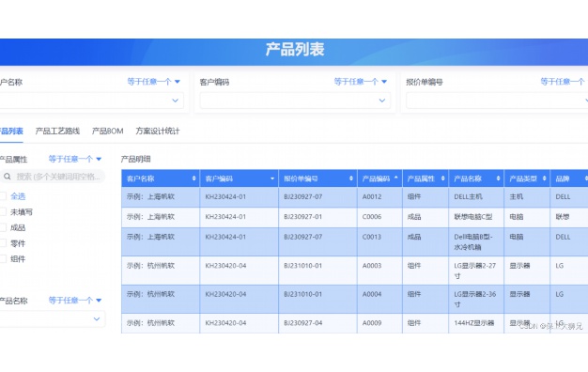Viewport: 588px width, 372px height.
Task: Switch to the 产品BOM tab
Action: [108, 131]
